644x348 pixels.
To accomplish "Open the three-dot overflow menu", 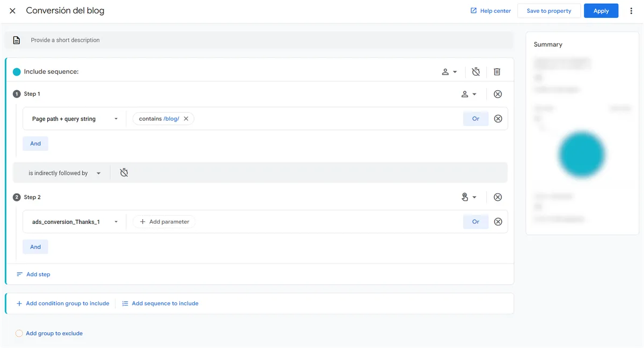I will tap(631, 10).
